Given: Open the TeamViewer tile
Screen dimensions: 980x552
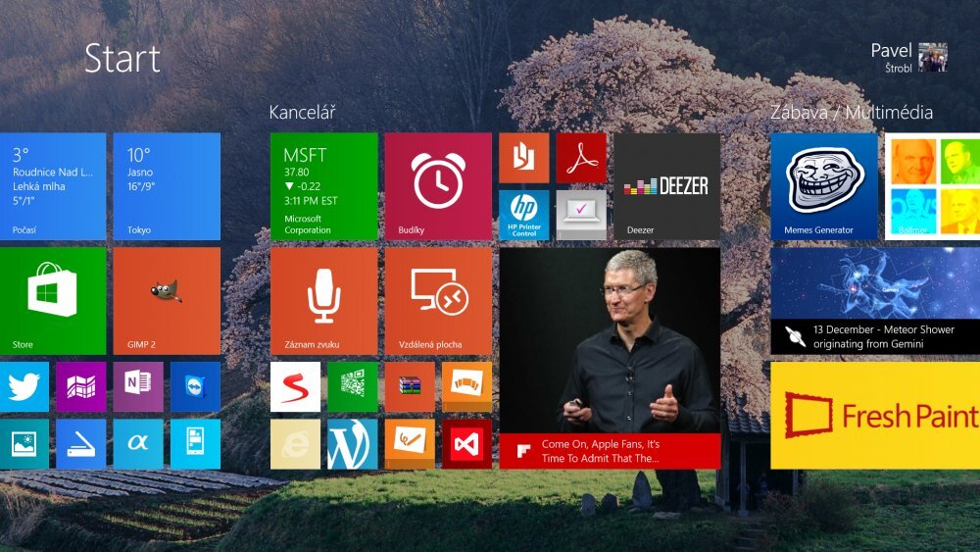Looking at the screenshot, I should [x=195, y=386].
